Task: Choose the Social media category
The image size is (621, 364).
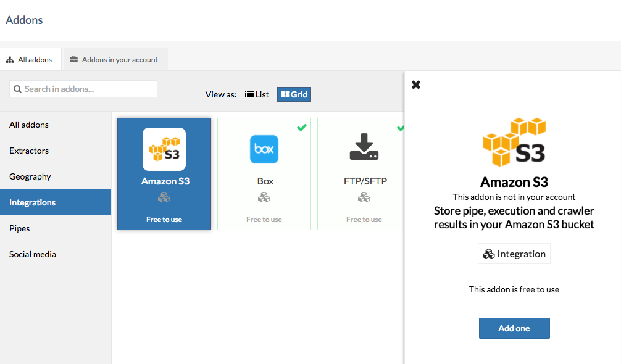Action: click(x=32, y=254)
